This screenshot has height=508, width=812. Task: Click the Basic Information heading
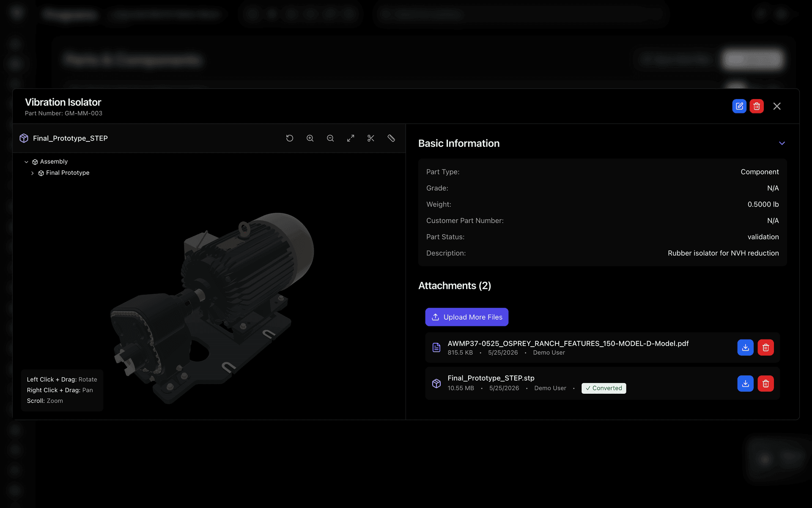coord(459,144)
